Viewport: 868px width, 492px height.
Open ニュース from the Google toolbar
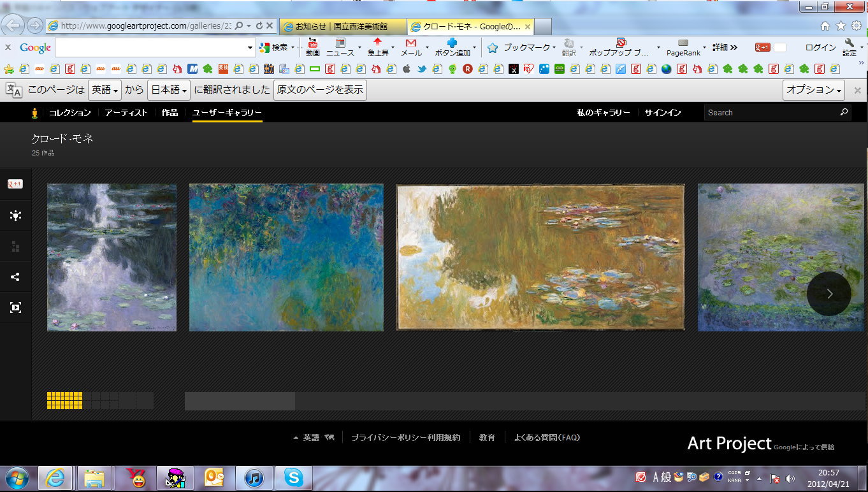tap(340, 47)
